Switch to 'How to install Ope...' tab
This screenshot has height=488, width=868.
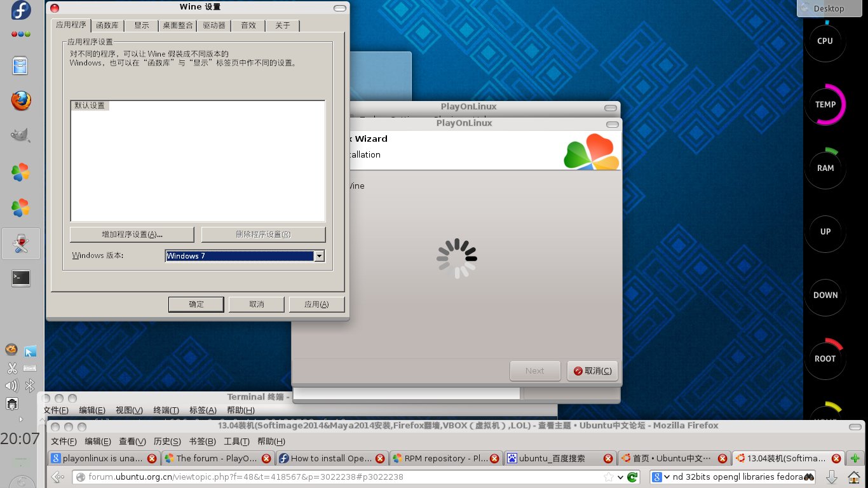(x=332, y=458)
